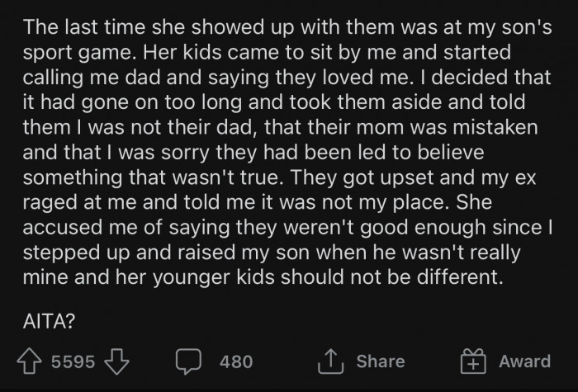Screen dimensions: 578x392
Task: Click the line starting 'sport game. Her kids'
Action: tap(267, 52)
